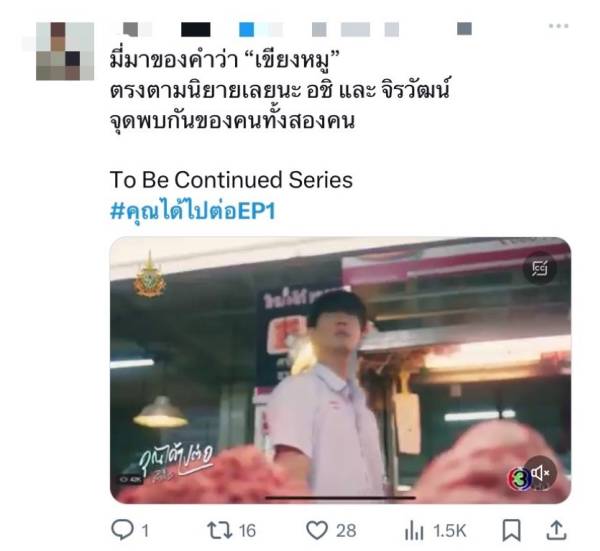600x551 pixels.
Task: Click the reply speech bubble icon
Action: [122, 530]
